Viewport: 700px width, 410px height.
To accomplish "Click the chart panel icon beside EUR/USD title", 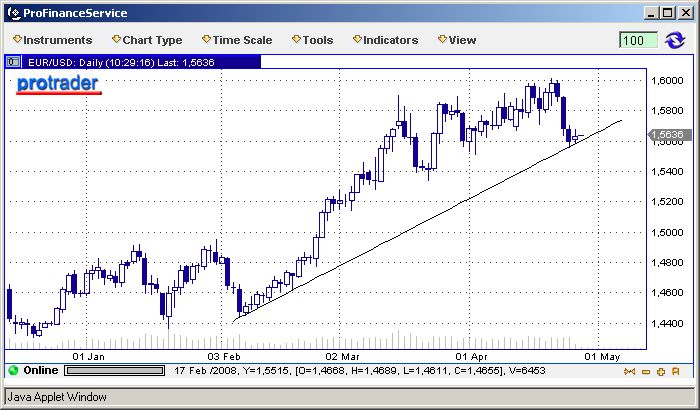I will pyautogui.click(x=14, y=62).
